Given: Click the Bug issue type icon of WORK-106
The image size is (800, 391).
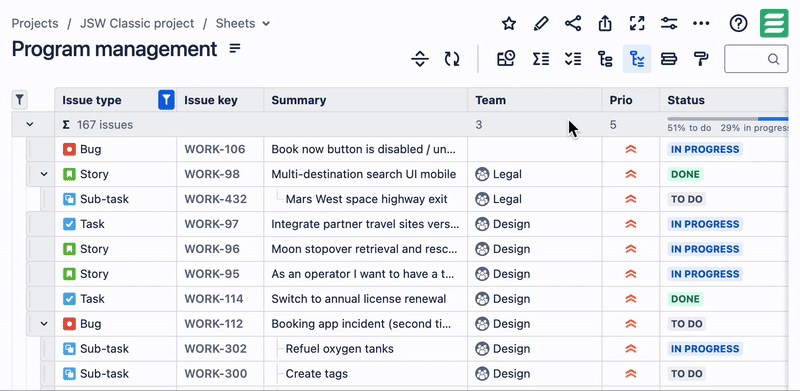Looking at the screenshot, I should 69,150.
